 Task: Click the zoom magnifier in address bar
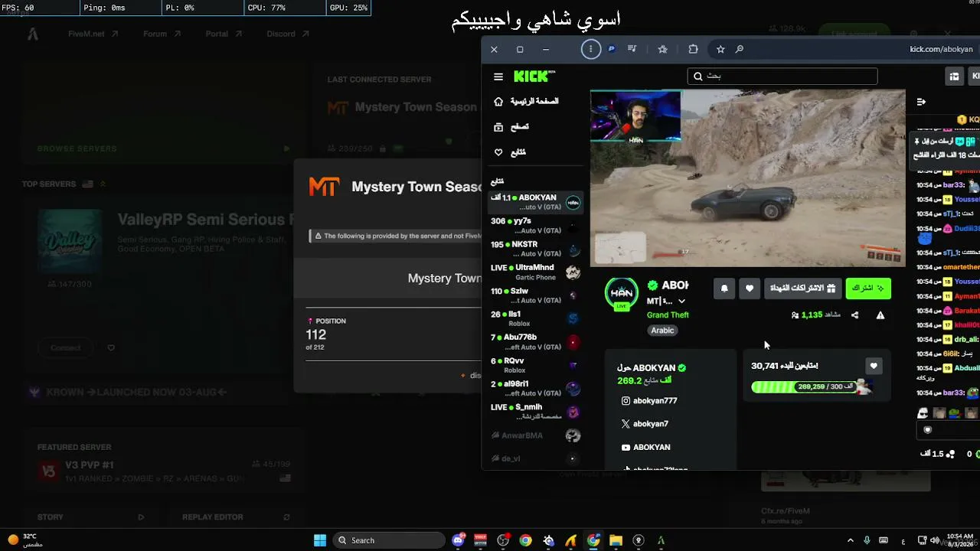tap(740, 49)
